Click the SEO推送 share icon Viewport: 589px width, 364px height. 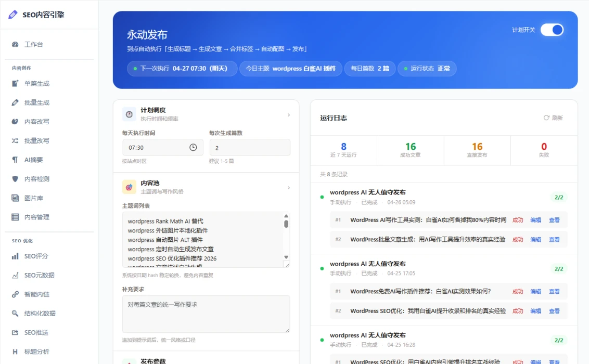(x=15, y=332)
